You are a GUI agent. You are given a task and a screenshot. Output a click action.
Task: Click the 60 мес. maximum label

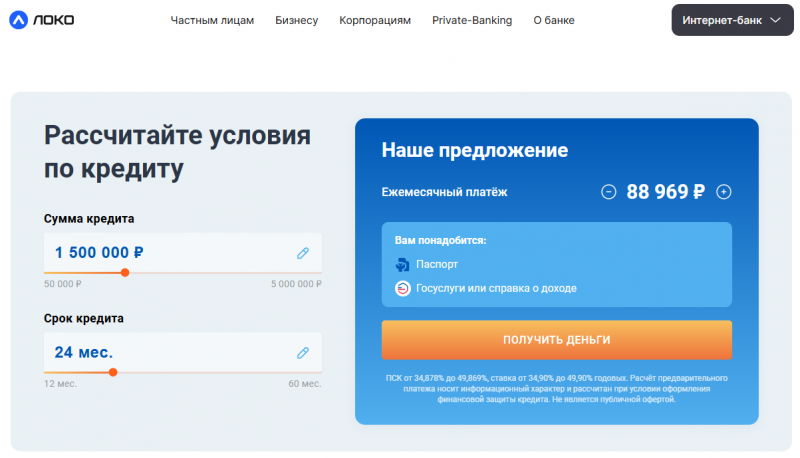pyautogui.click(x=305, y=384)
